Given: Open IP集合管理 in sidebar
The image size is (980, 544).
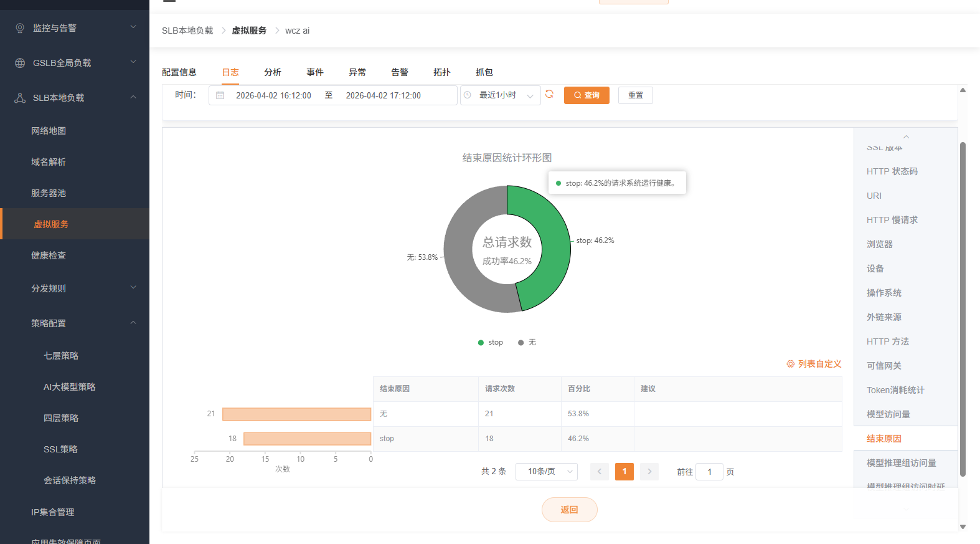Looking at the screenshot, I should click(x=53, y=512).
